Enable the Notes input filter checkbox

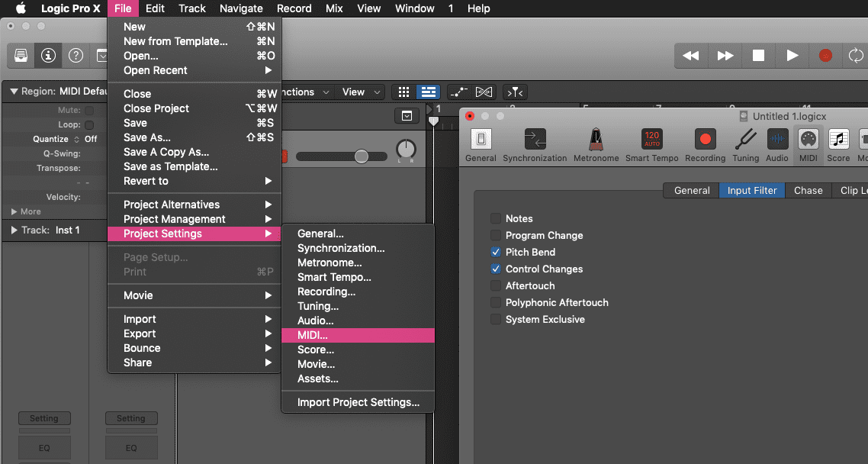coord(496,218)
